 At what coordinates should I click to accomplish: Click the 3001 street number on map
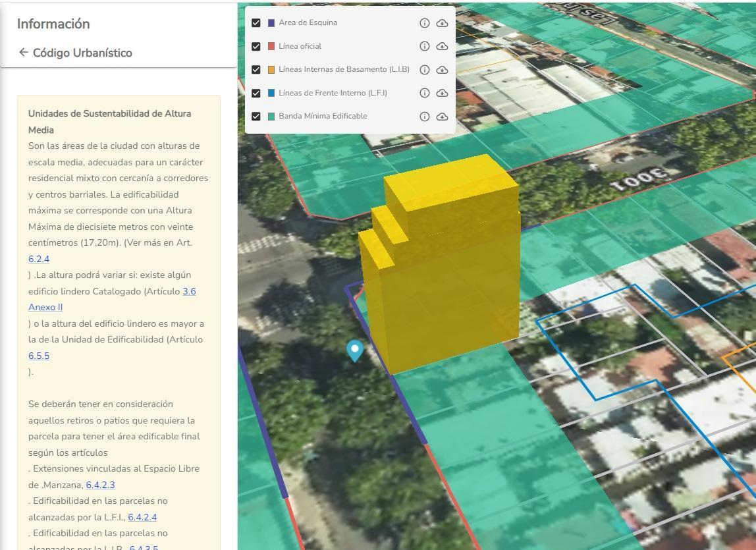[x=639, y=178]
